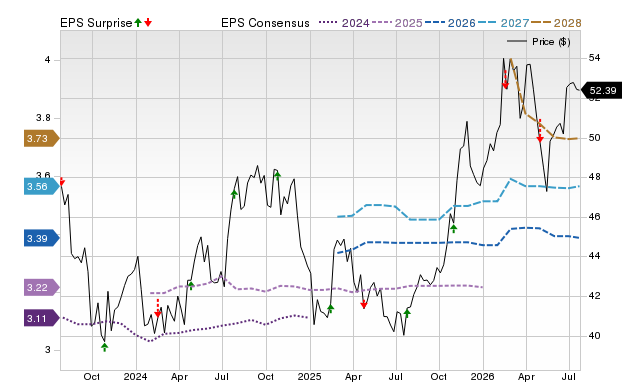640x382 pixels.
Task: Select the red surprise arrow near April 2025
Action: click(x=364, y=304)
